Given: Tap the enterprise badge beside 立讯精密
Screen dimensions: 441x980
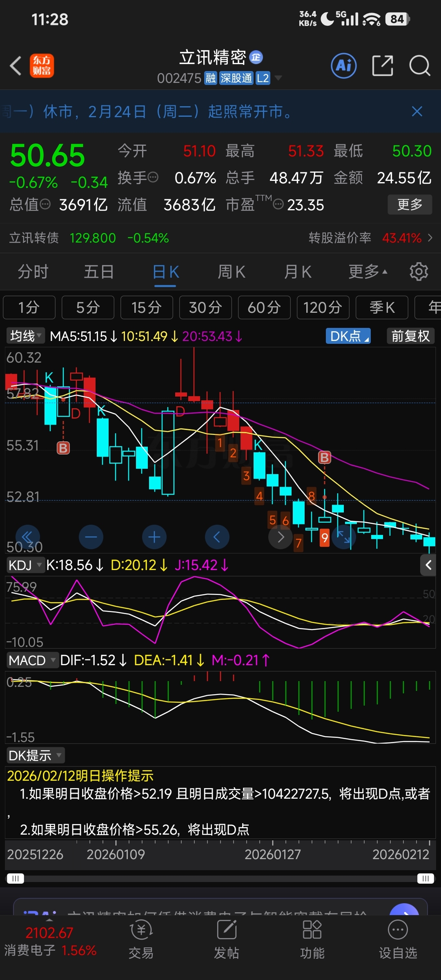Looking at the screenshot, I should pyautogui.click(x=256, y=57).
